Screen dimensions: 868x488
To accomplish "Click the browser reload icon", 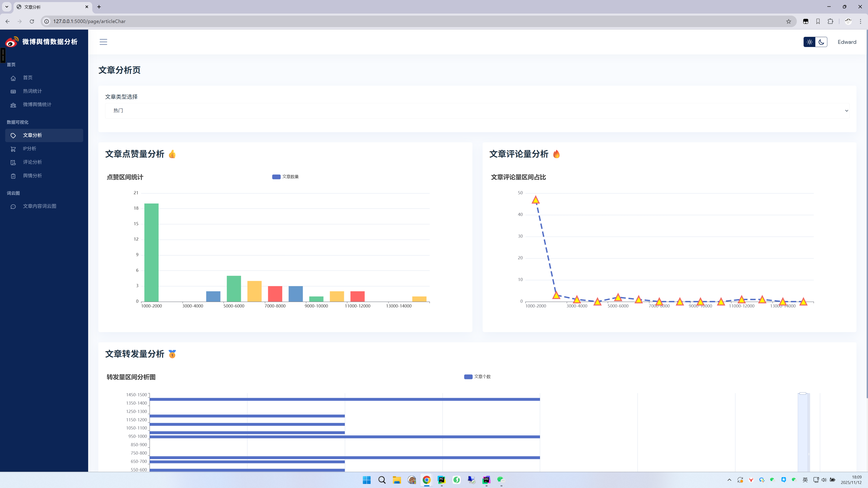I will pos(32,21).
